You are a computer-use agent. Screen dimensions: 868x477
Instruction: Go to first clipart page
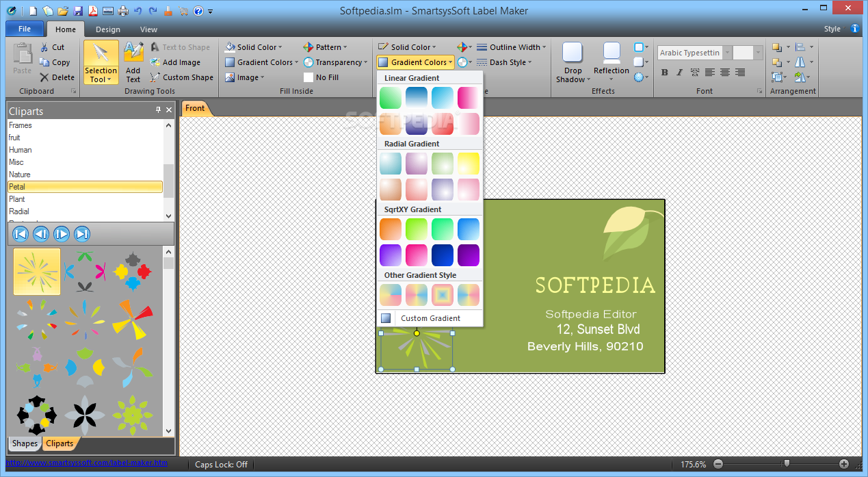point(21,234)
